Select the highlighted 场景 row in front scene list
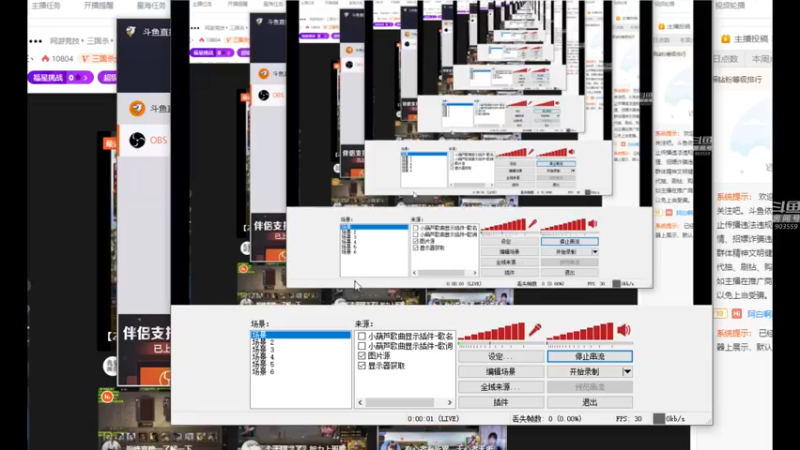Screen dimensions: 800x450 point(301,335)
